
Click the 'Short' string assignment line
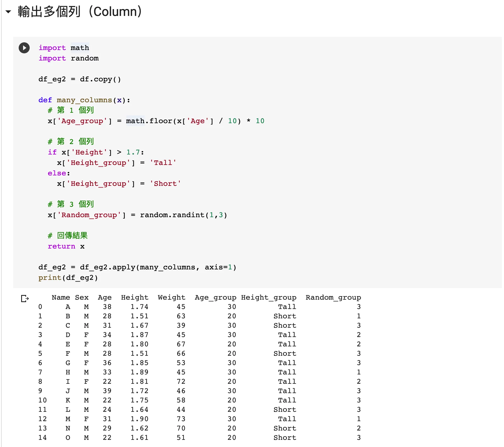coord(119,184)
